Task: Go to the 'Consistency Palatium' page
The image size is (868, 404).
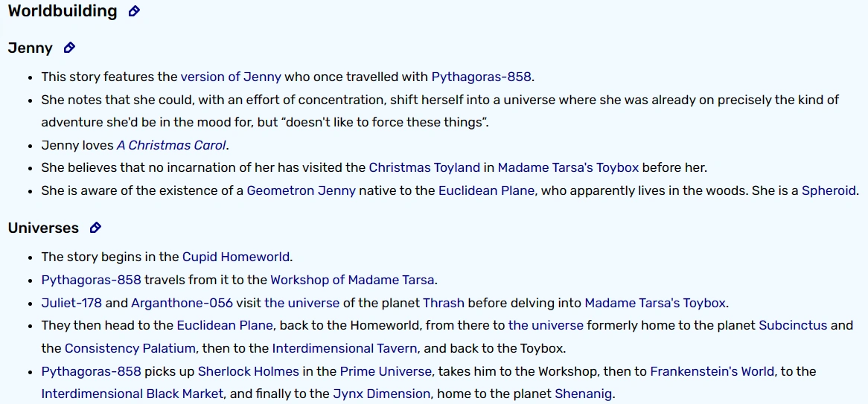Action: pyautogui.click(x=130, y=348)
